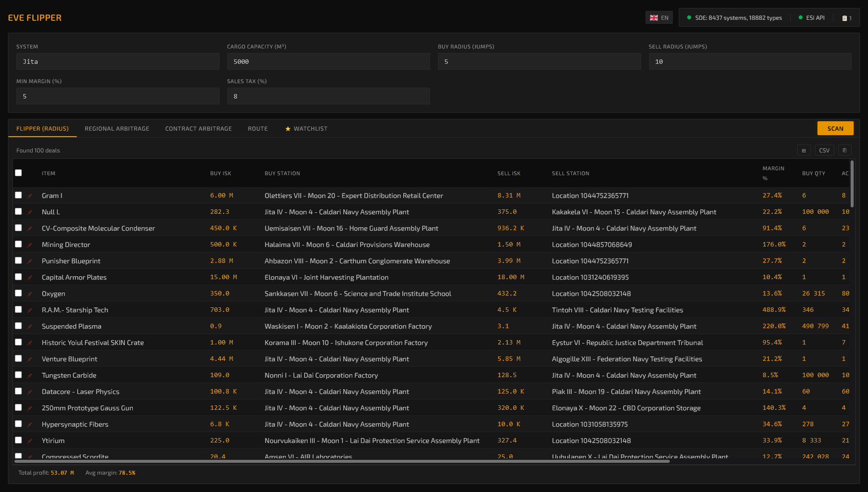This screenshot has height=492, width=868.
Task: Check the Mining Director row checkbox
Action: click(18, 244)
